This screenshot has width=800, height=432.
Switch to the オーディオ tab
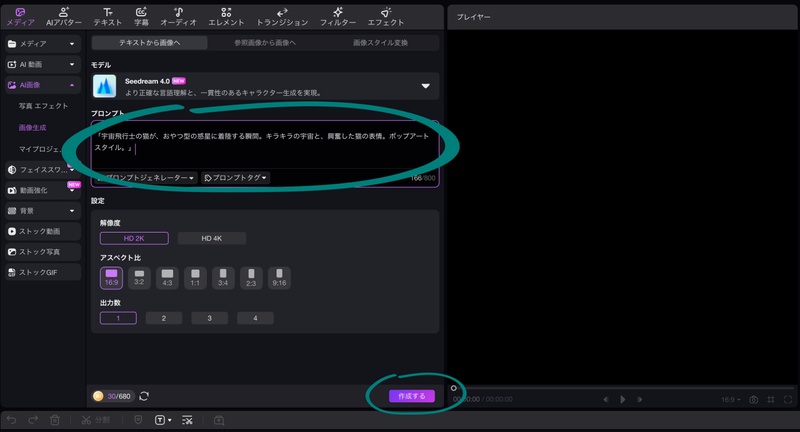point(178,17)
